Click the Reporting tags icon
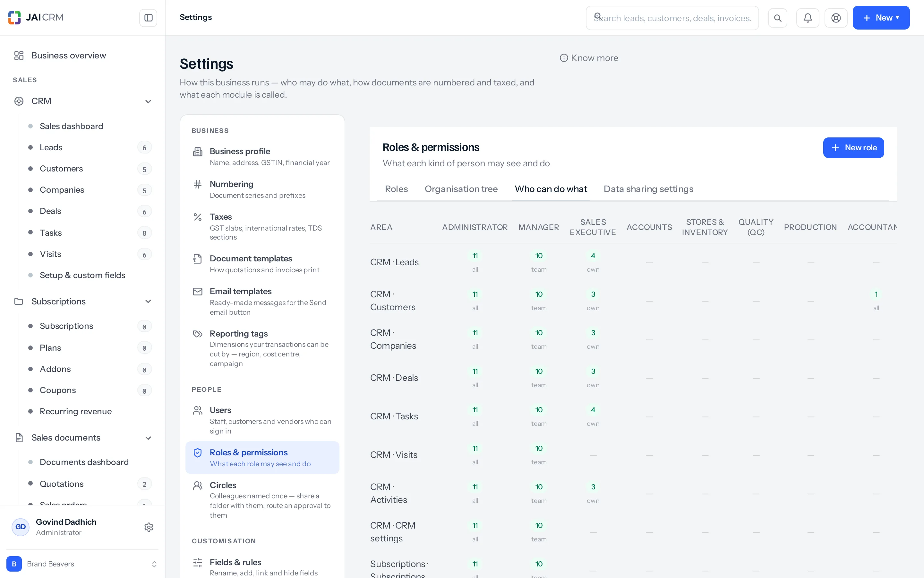Viewport: 924px width, 578px height. (197, 334)
